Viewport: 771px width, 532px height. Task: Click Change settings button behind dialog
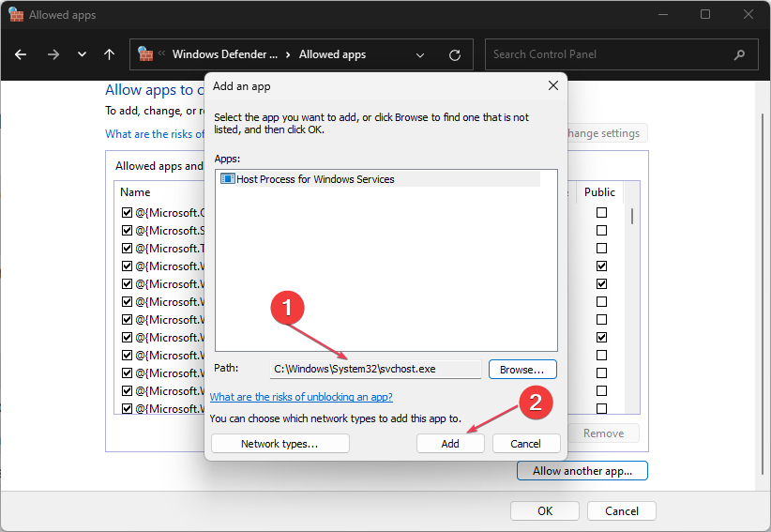(607, 133)
